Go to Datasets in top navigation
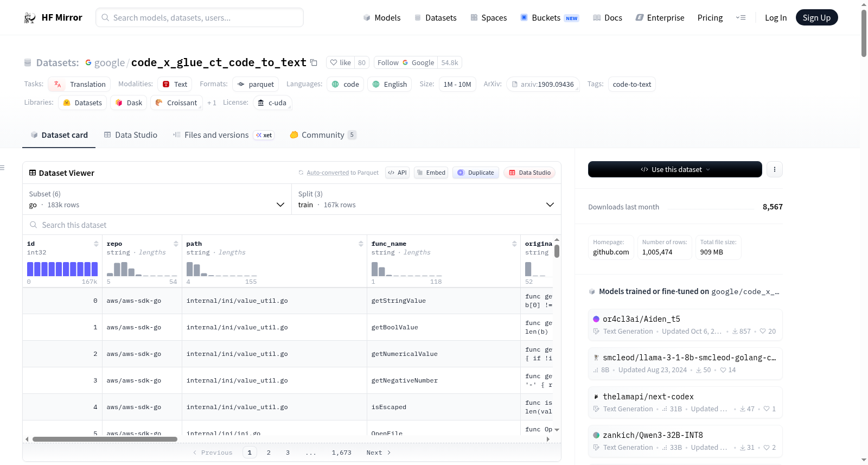This screenshot has width=868, height=465. click(436, 18)
